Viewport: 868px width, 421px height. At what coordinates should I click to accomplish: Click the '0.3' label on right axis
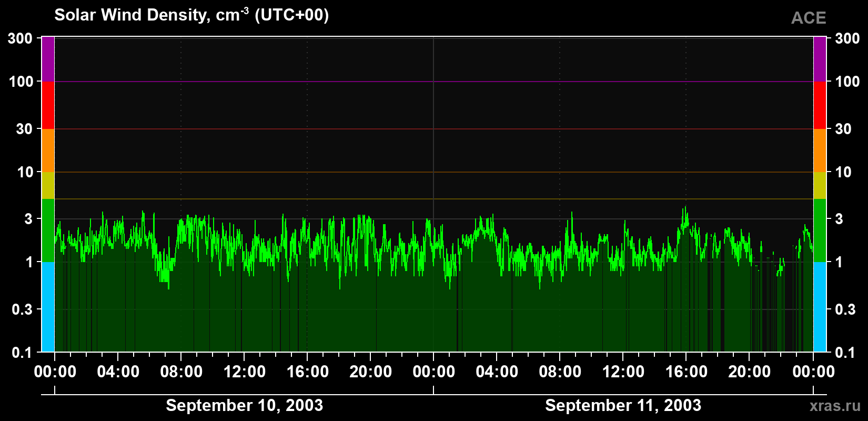pos(845,309)
